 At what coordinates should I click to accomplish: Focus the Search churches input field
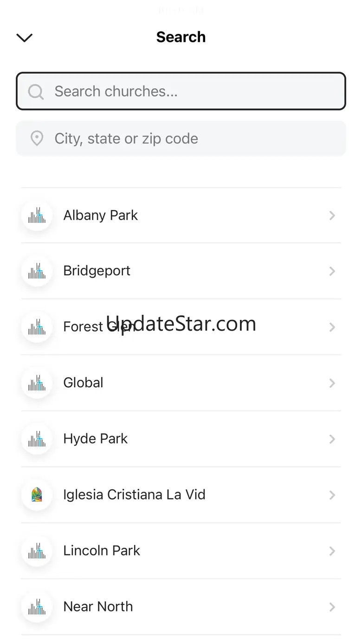181,91
